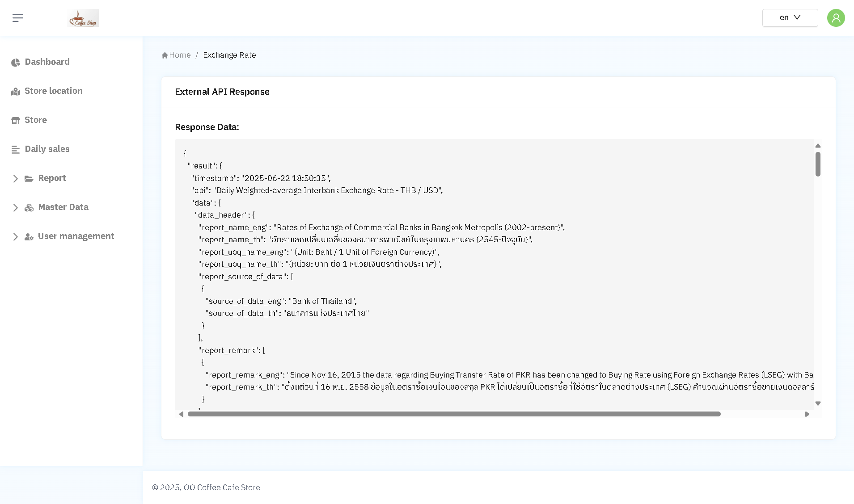Click the External API Response heading
The width and height of the screenshot is (854, 504).
(222, 92)
